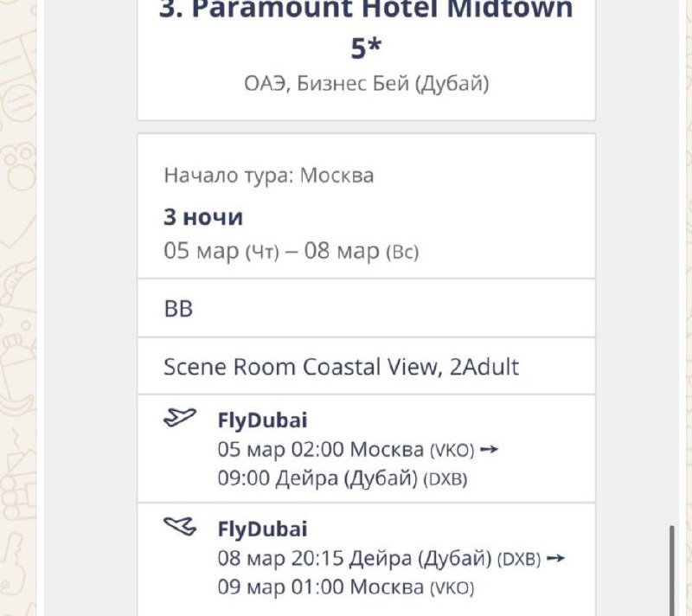
Task: Select the ОАЭ, Бизнес Бей (Дубай) location
Action: pyautogui.click(x=366, y=84)
